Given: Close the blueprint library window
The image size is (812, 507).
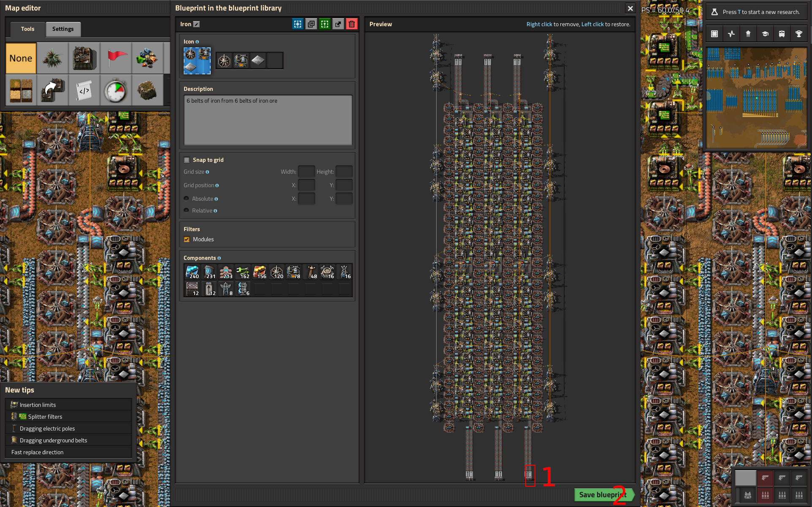Looking at the screenshot, I should click(630, 8).
